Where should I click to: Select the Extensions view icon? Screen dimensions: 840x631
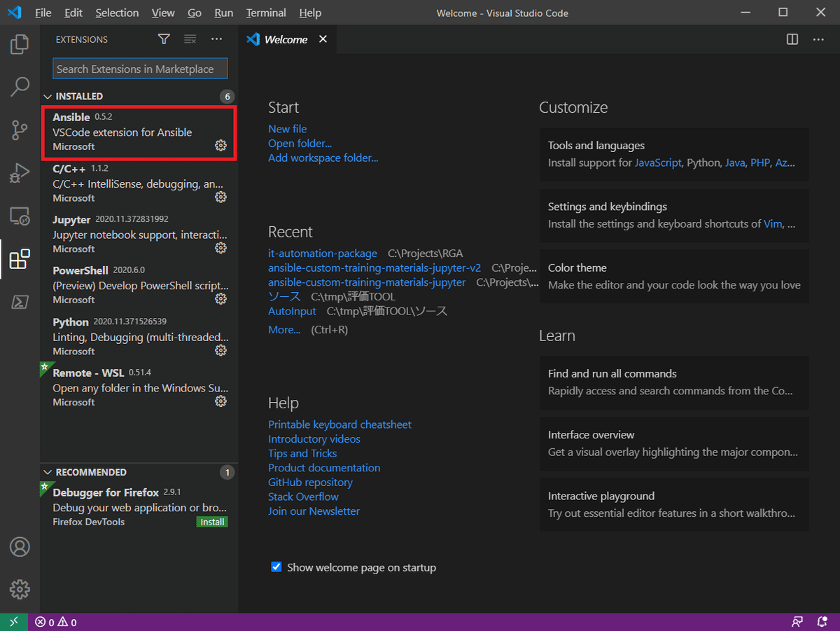coord(20,258)
